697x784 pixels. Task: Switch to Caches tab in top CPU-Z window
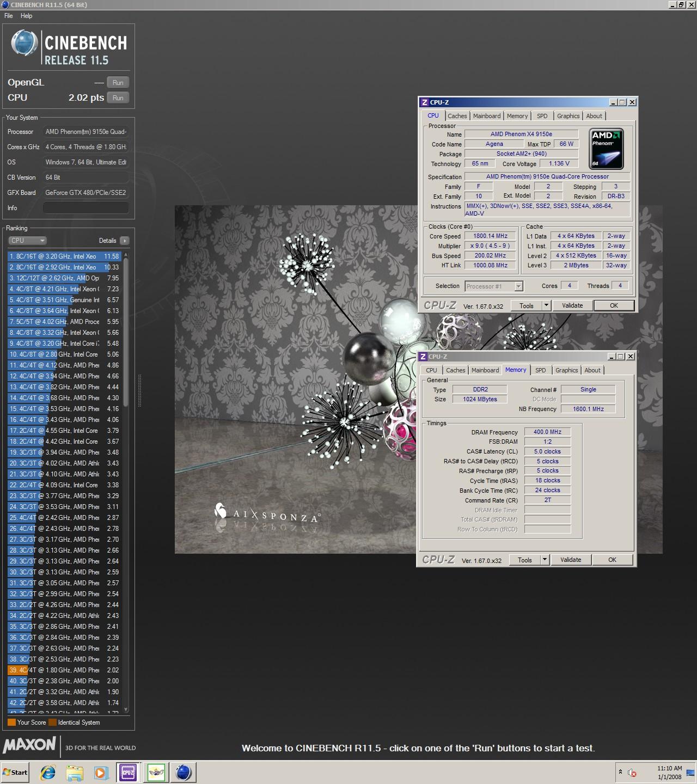point(457,116)
